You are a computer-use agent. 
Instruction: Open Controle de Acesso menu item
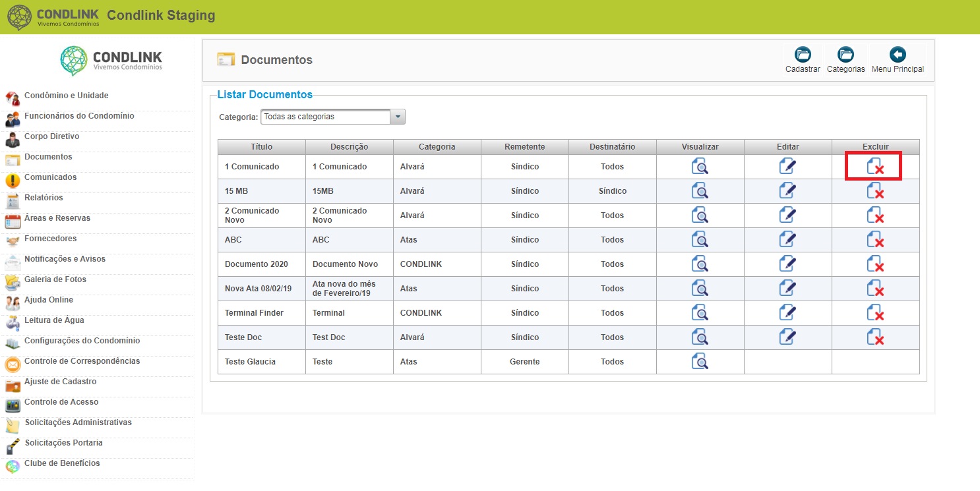click(61, 402)
